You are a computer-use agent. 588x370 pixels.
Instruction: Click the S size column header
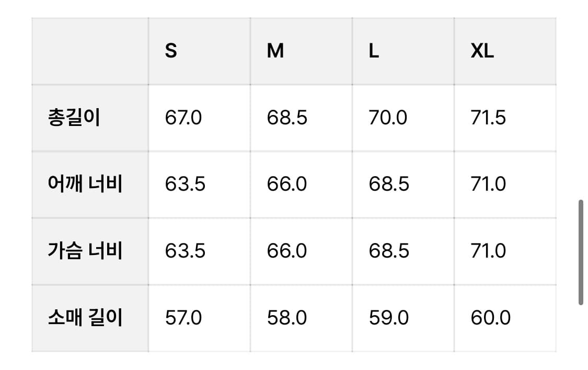(x=171, y=51)
